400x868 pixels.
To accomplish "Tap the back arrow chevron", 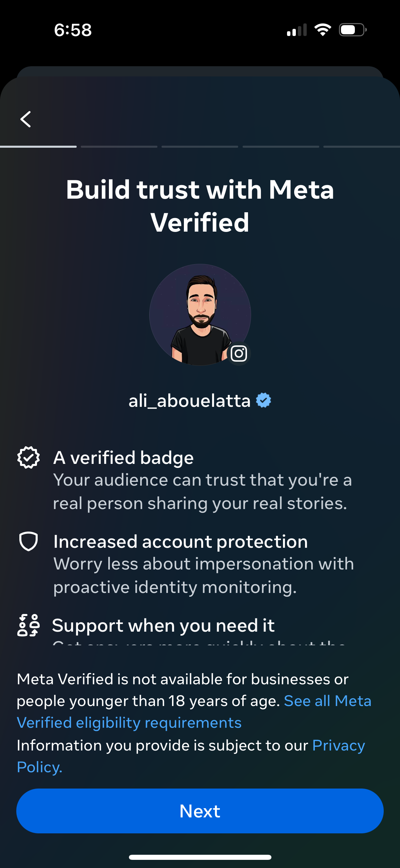I will tap(26, 119).
